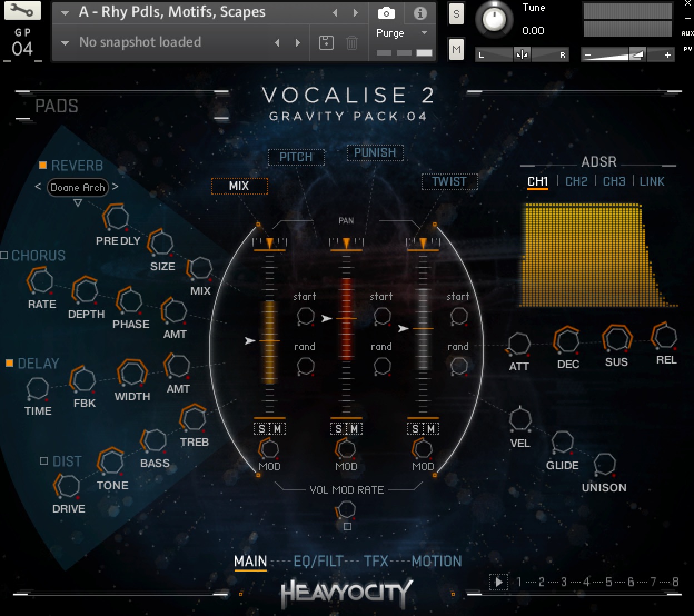Switch to the EQ/FILT tab
694x616 pixels.
(x=318, y=561)
